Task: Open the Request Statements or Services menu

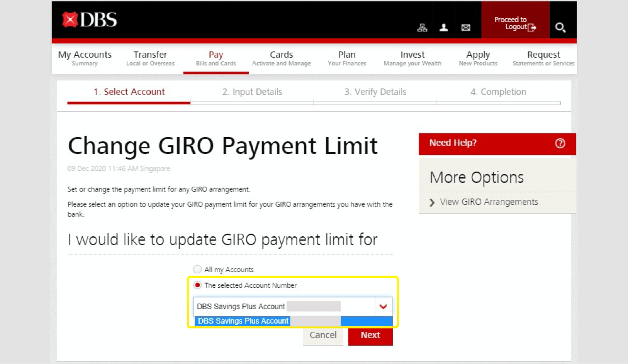Action: [543, 58]
